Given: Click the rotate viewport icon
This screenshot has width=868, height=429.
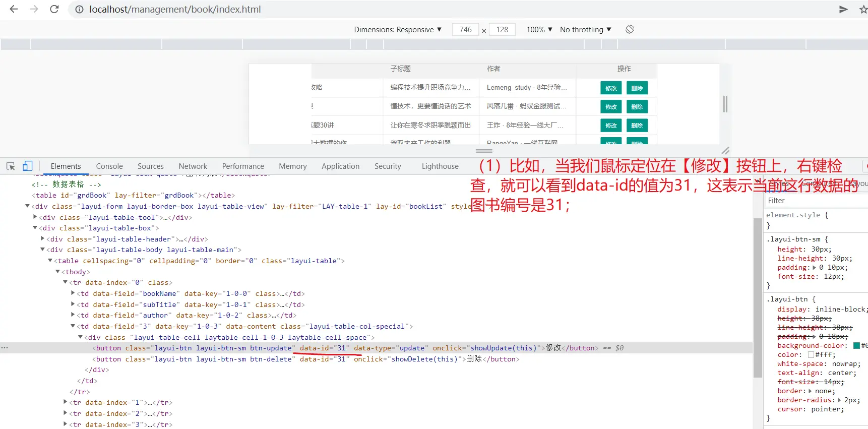Looking at the screenshot, I should point(630,29).
